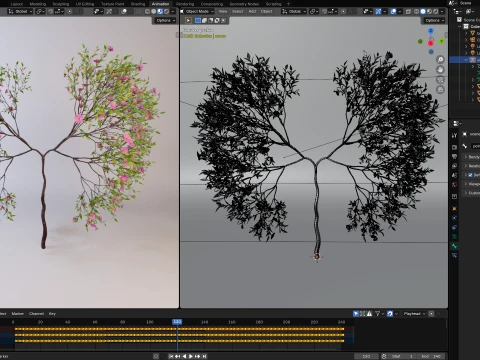Toggle the camera view icon

[x=440, y=80]
